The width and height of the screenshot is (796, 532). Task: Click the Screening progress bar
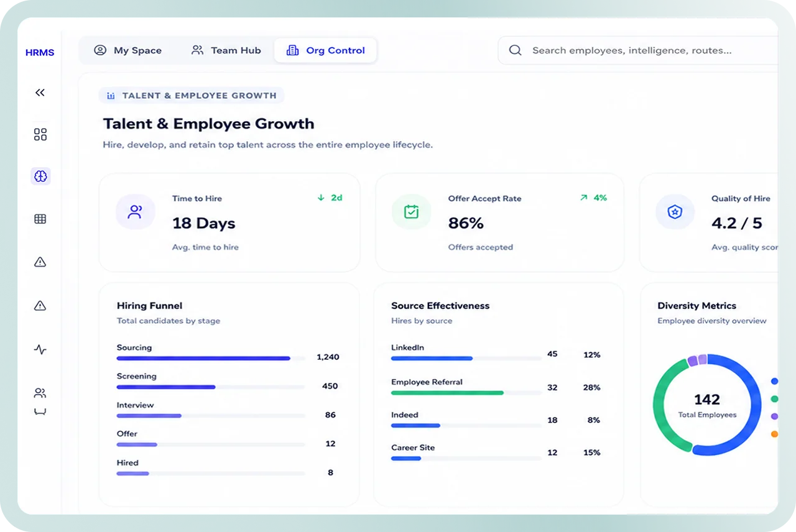point(210,387)
